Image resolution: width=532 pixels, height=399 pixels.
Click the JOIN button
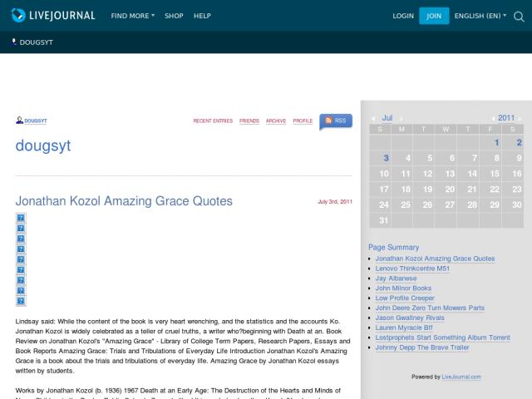(x=434, y=16)
